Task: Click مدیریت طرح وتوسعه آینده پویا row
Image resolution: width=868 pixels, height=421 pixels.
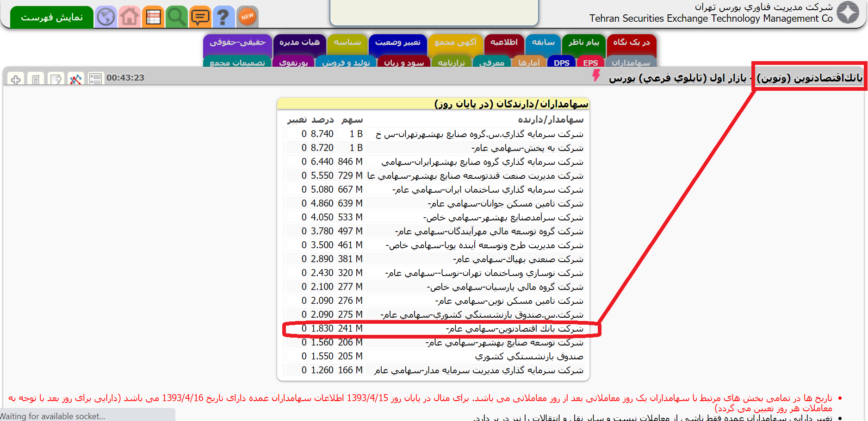Action: [x=433, y=245]
